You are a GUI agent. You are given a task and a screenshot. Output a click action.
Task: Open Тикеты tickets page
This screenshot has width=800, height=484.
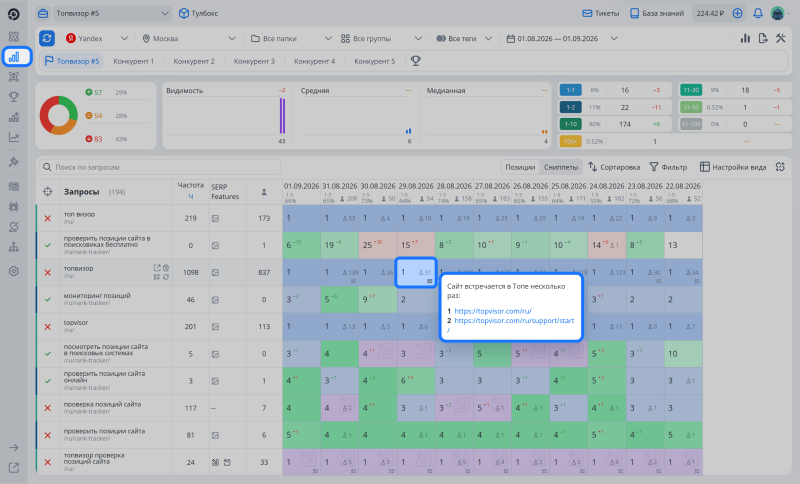click(x=601, y=13)
